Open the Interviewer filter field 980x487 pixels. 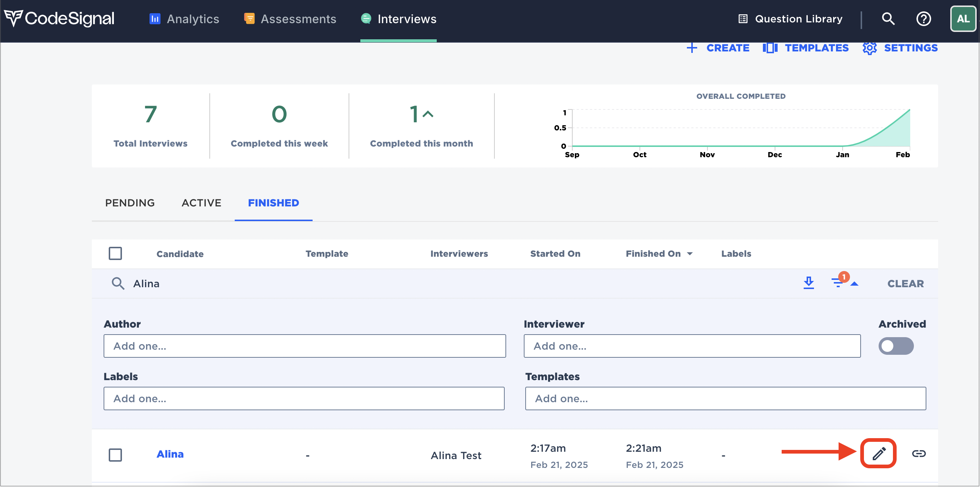point(692,346)
